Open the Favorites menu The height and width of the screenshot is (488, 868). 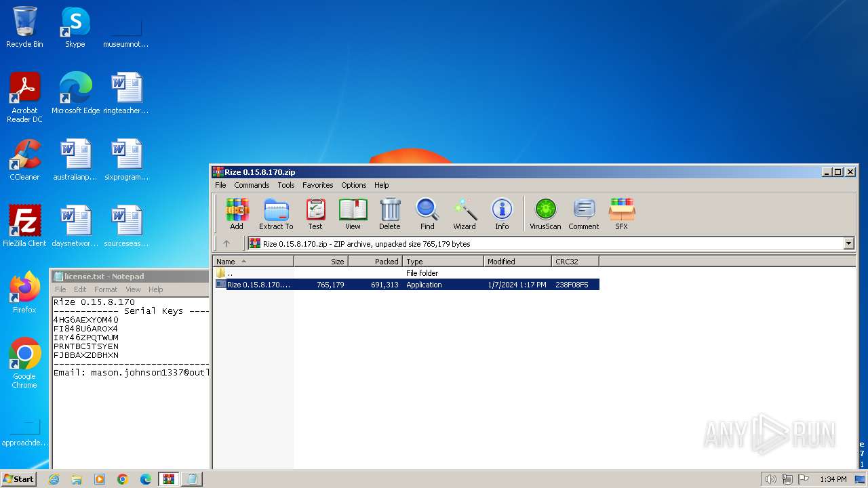point(317,185)
